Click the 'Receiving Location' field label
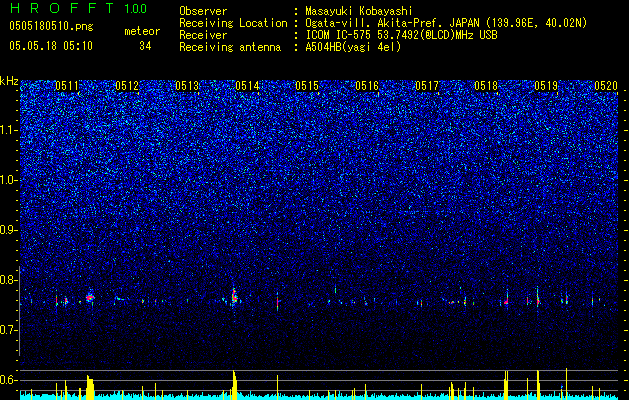Viewport: 629px width, 400px height. (x=233, y=23)
